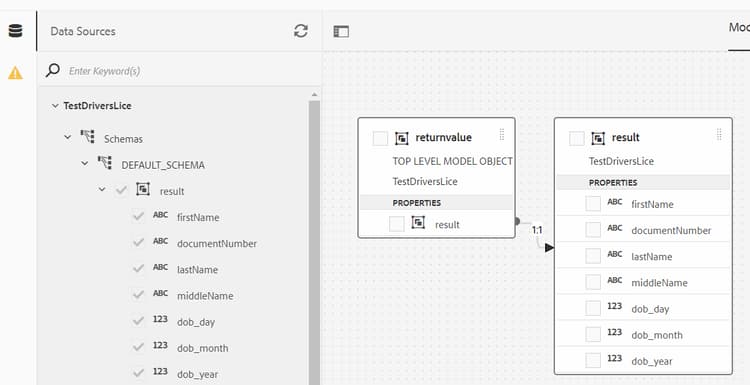Uncheck lastName in the data sources tree
This screenshot has height=385, width=750.
tap(138, 268)
